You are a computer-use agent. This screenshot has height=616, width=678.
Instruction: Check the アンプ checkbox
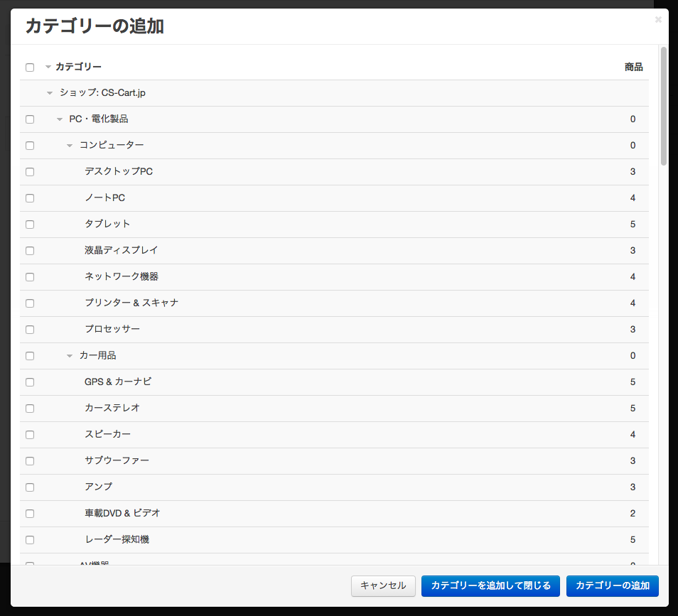coord(30,487)
